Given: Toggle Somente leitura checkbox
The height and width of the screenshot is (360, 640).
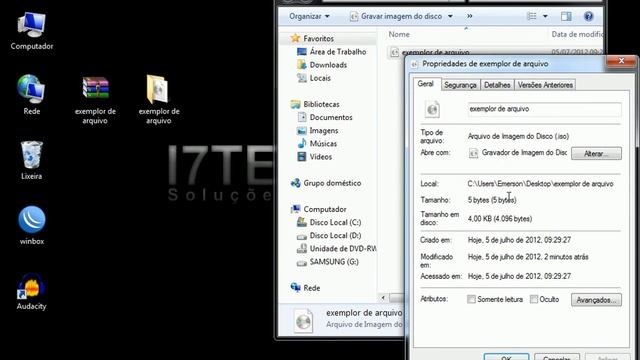Looking at the screenshot, I should point(471,299).
